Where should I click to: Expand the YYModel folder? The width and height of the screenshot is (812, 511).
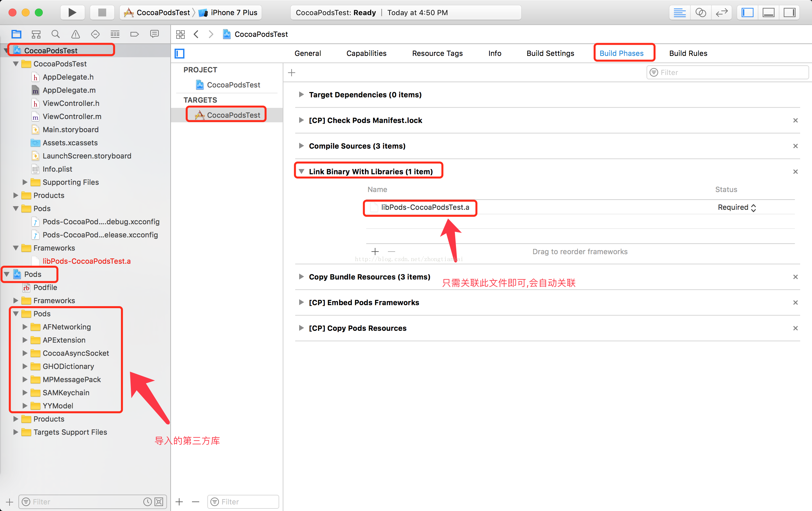click(25, 406)
